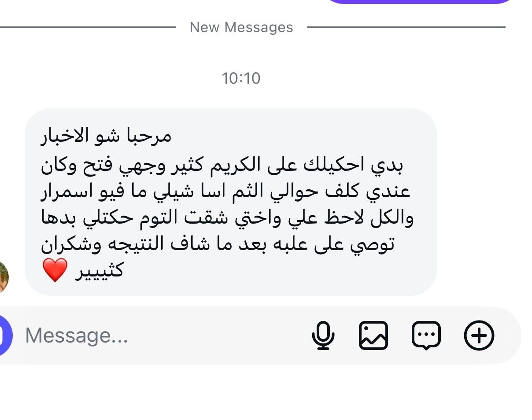532x420 pixels.
Task: Open the photo gallery image icon
Action: [x=373, y=335]
